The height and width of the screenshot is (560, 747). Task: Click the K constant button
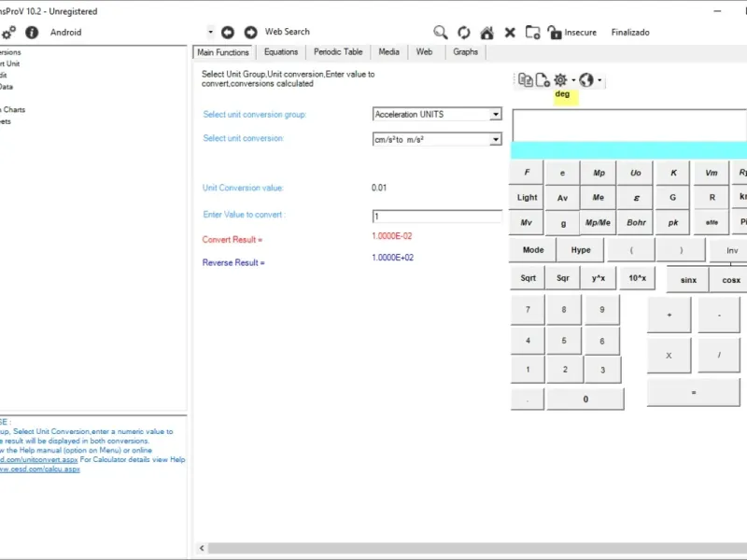click(673, 173)
